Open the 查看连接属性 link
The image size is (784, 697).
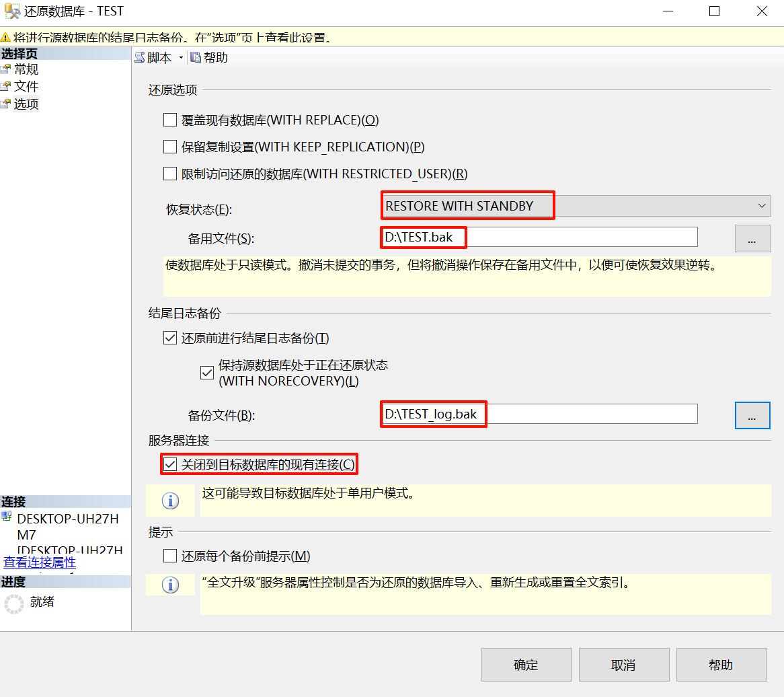pos(40,562)
